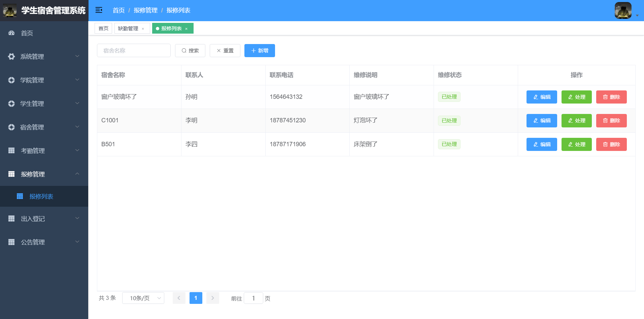Delete the 孙明 repair record

coord(611,97)
